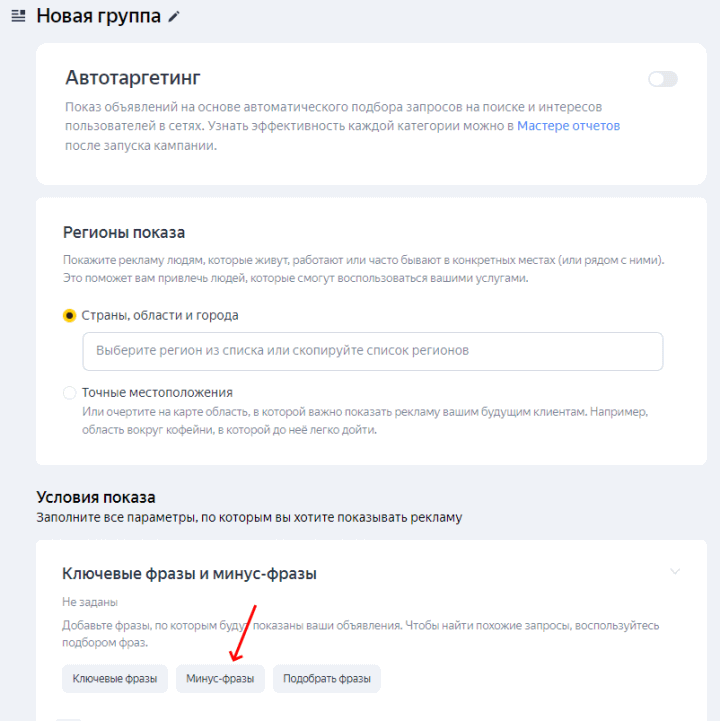Click the Новая группа title text
The image size is (720, 721).
coord(98,17)
